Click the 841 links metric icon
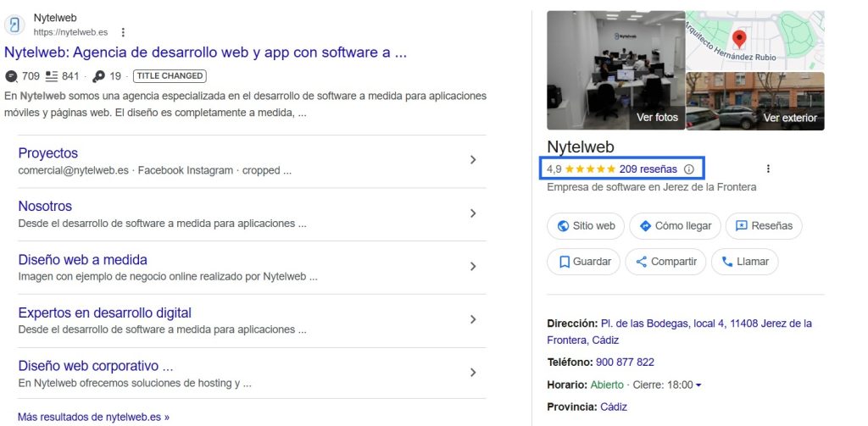Image resolution: width=868 pixels, height=426 pixels. click(x=52, y=75)
